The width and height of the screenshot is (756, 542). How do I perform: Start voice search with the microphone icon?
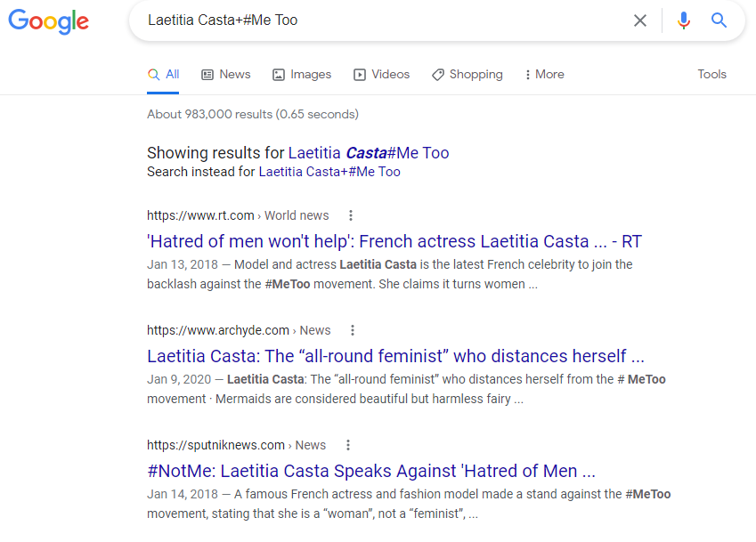pyautogui.click(x=684, y=20)
